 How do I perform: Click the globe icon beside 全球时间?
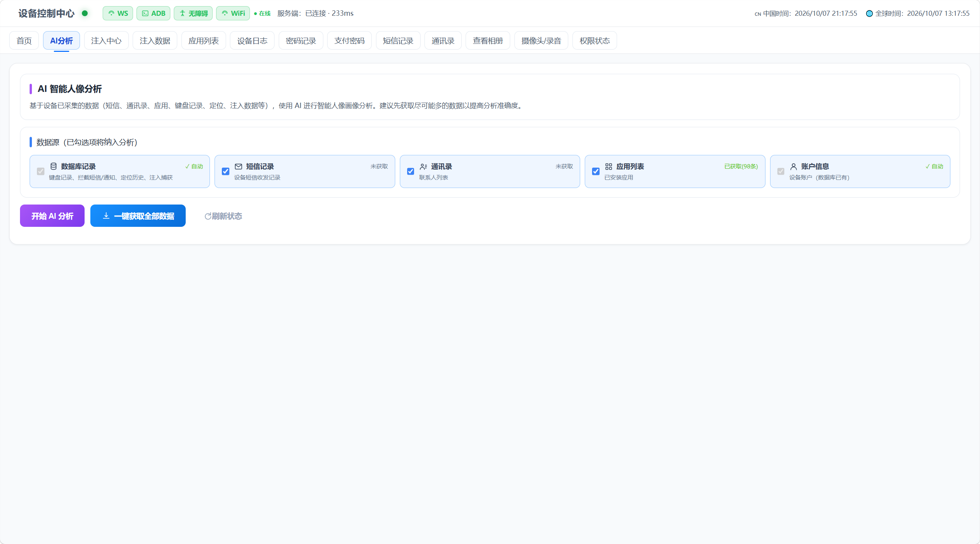pyautogui.click(x=869, y=13)
